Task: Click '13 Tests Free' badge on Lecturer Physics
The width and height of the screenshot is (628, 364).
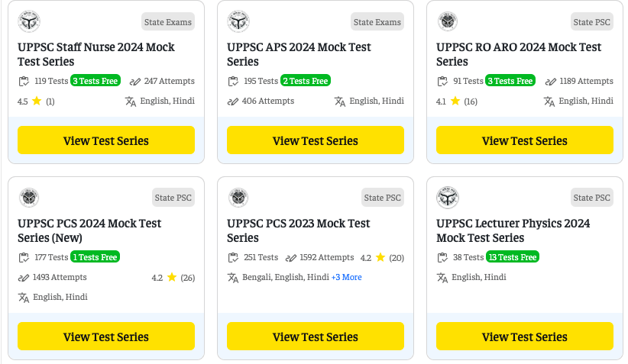Action: click(x=512, y=257)
